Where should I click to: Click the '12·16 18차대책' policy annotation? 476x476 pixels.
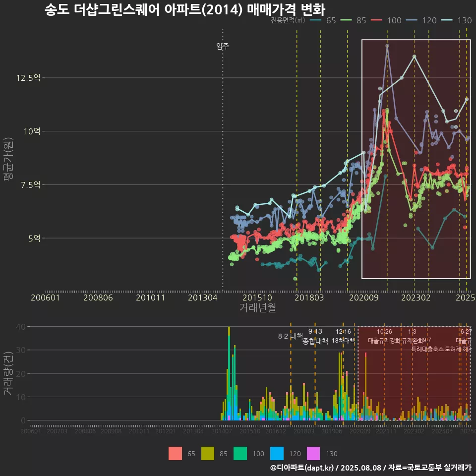[x=343, y=336]
